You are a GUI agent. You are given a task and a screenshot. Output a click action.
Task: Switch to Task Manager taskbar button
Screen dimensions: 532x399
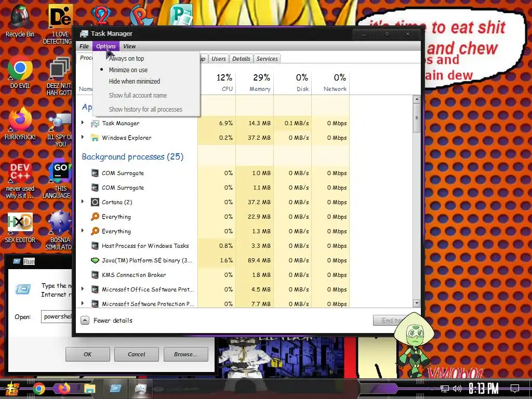click(140, 389)
